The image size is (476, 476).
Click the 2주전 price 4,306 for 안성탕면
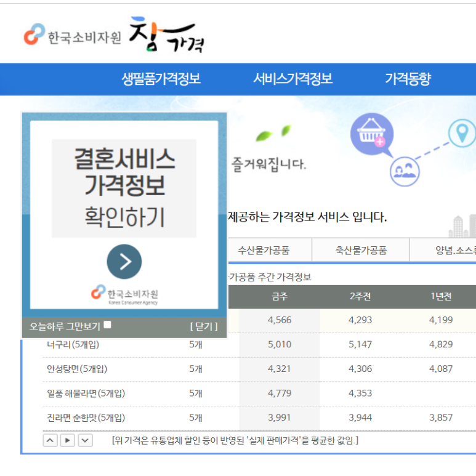pyautogui.click(x=360, y=369)
